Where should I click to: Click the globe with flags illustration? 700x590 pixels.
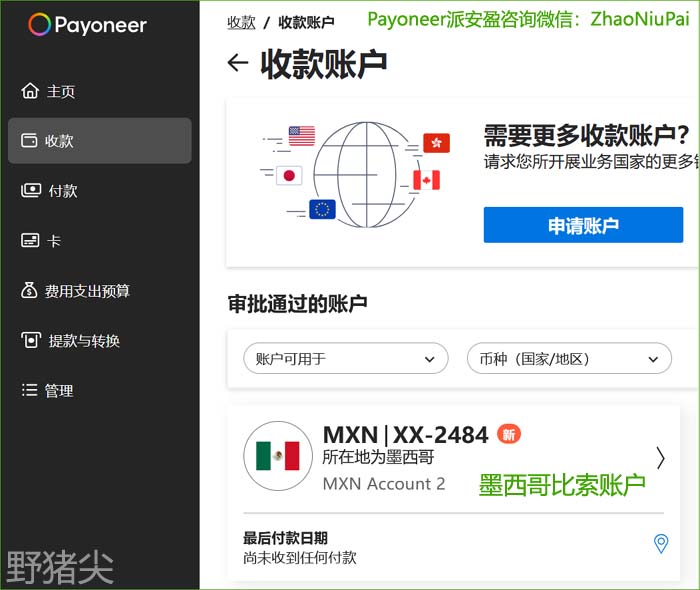point(356,175)
